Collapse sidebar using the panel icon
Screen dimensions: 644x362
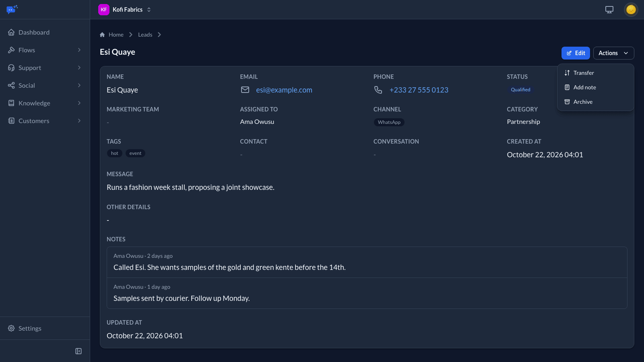pyautogui.click(x=78, y=351)
